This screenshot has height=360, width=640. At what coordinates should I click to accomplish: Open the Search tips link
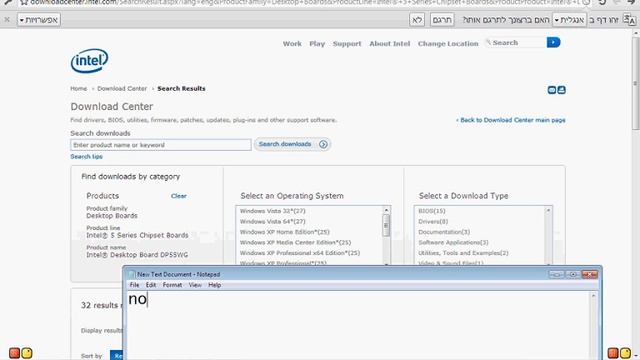(x=86, y=157)
